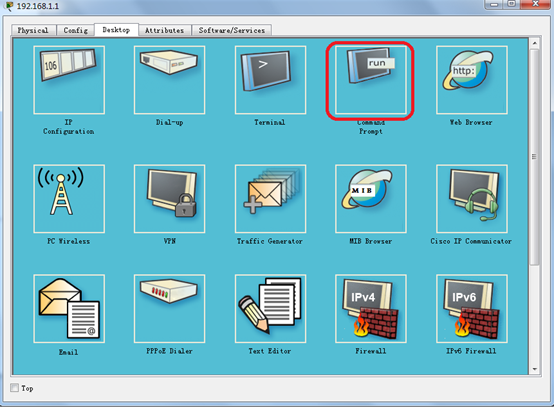Open the Software/Services tab
Viewport: 554px width, 408px height.
(x=232, y=30)
